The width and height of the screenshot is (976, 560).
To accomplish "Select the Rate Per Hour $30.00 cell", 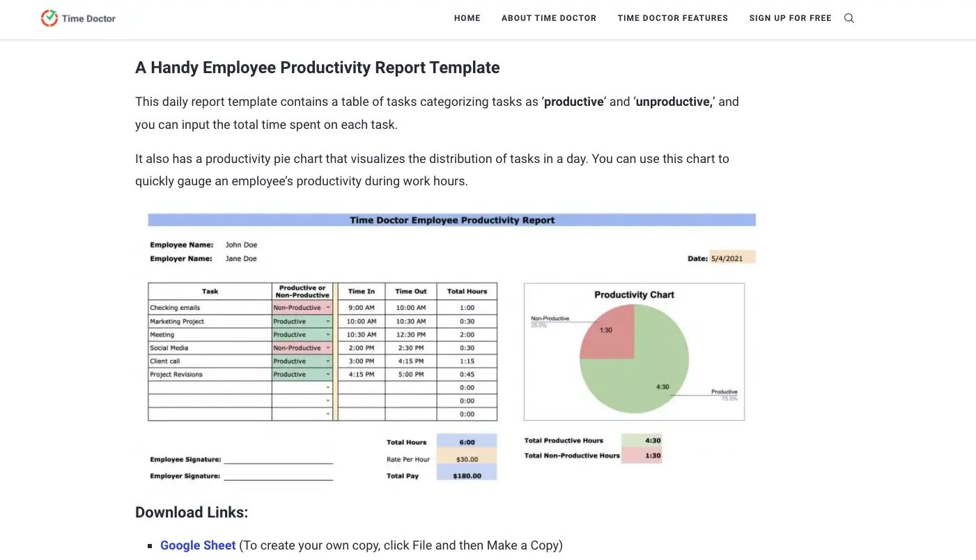I will click(467, 458).
